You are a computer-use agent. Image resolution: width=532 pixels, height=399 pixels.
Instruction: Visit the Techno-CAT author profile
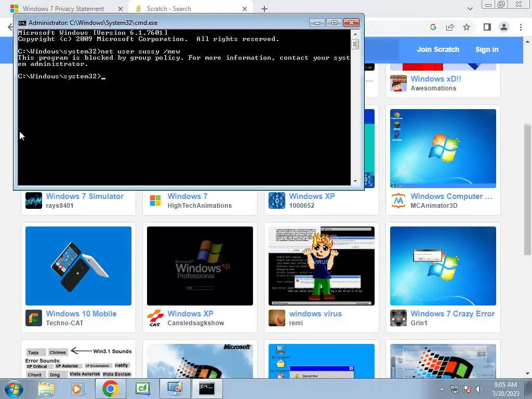pyautogui.click(x=64, y=323)
